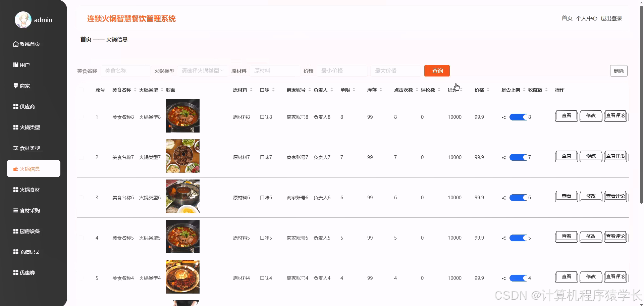Toggle the 是否上架 switch for 美食名称8
644x306 pixels.
click(518, 117)
